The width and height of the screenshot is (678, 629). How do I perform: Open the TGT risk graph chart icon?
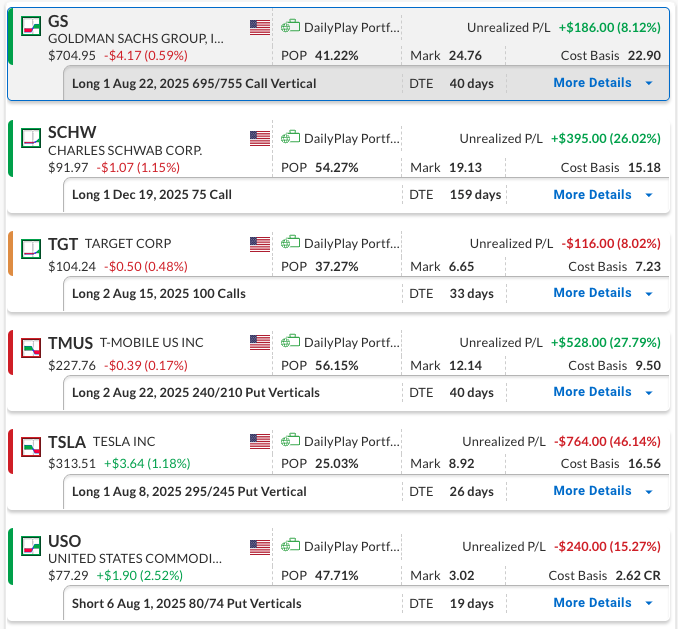[31, 249]
